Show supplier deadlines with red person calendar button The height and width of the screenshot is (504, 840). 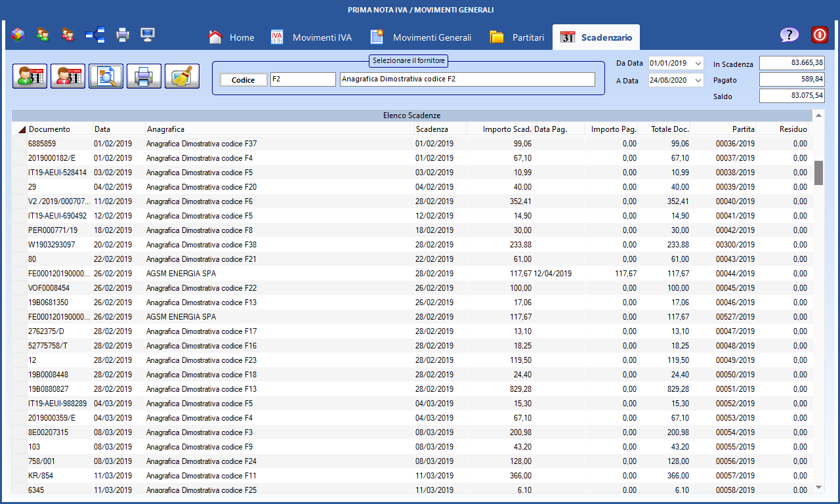[68, 76]
